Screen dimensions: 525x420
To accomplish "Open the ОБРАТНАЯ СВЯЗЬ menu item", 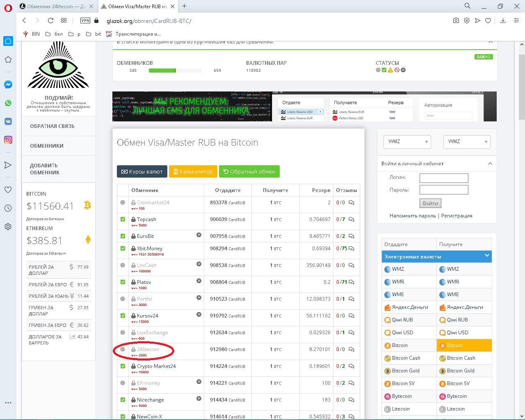I will (x=52, y=126).
